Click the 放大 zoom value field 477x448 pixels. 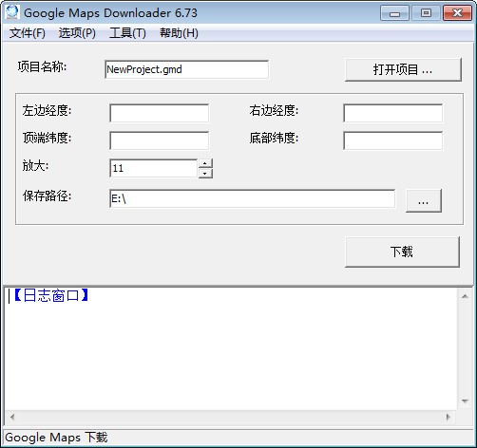pos(154,168)
